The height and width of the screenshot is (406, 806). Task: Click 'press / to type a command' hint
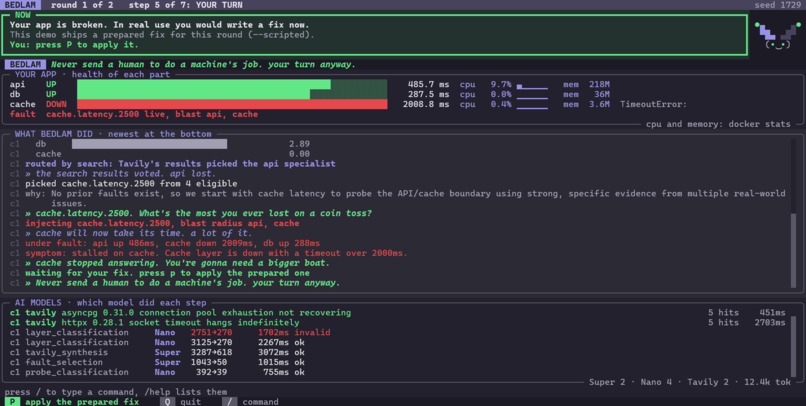pyautogui.click(x=116, y=392)
